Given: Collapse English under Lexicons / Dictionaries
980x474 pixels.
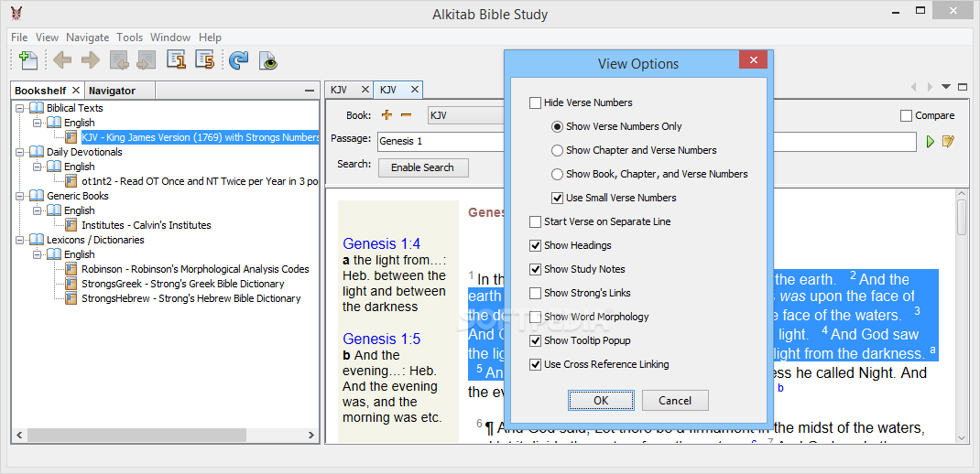Looking at the screenshot, I should point(37,254).
